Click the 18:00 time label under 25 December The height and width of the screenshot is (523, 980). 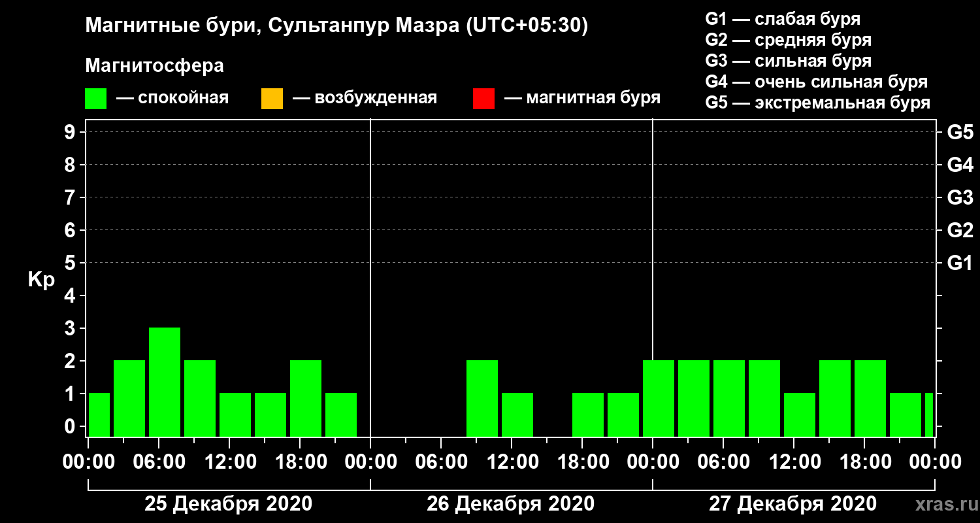click(300, 462)
